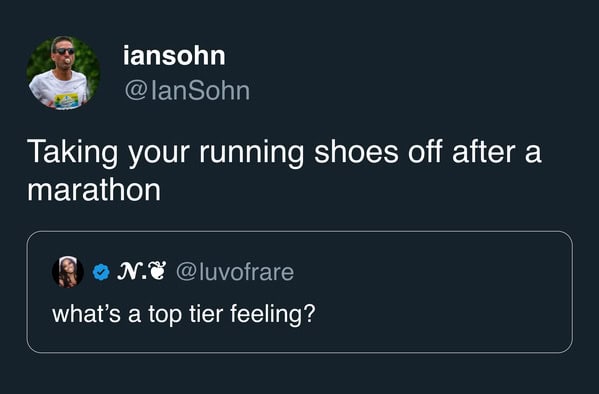599x394 pixels.
Task: Click the word 'shoes' in the tweet
Action: click(356, 152)
